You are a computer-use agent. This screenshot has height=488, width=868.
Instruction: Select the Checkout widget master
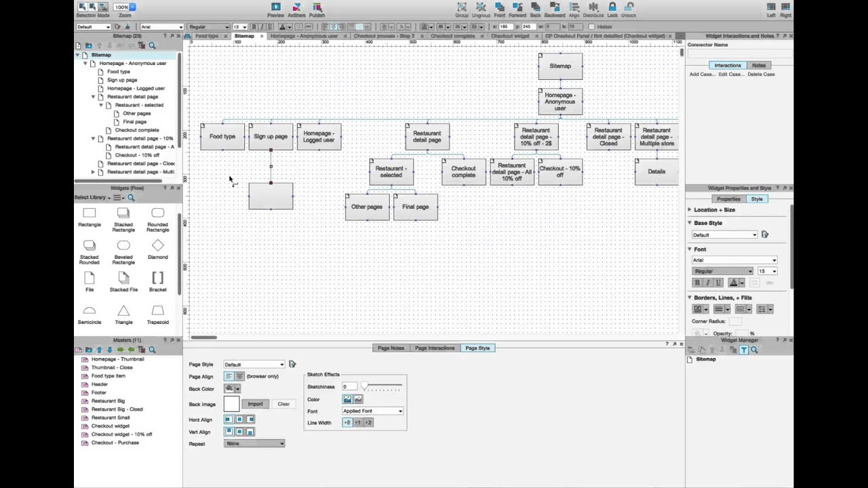[111, 426]
